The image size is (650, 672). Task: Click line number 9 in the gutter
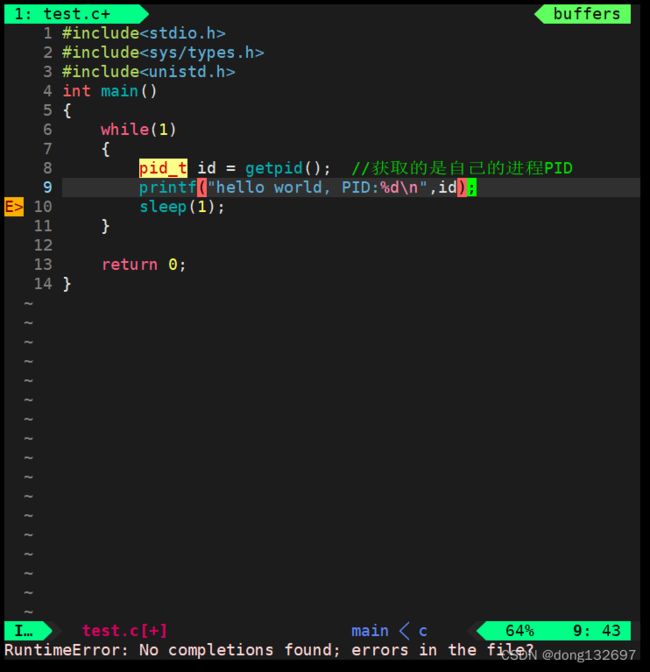pos(48,187)
